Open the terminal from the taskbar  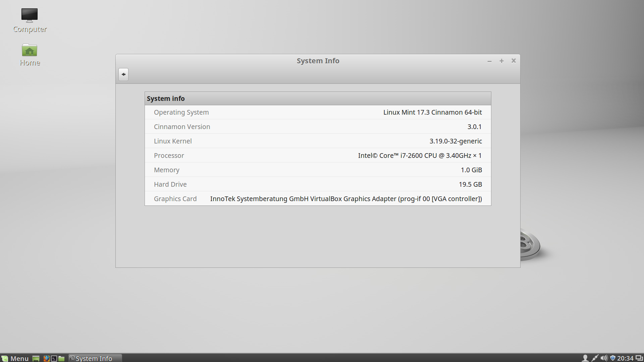54,358
